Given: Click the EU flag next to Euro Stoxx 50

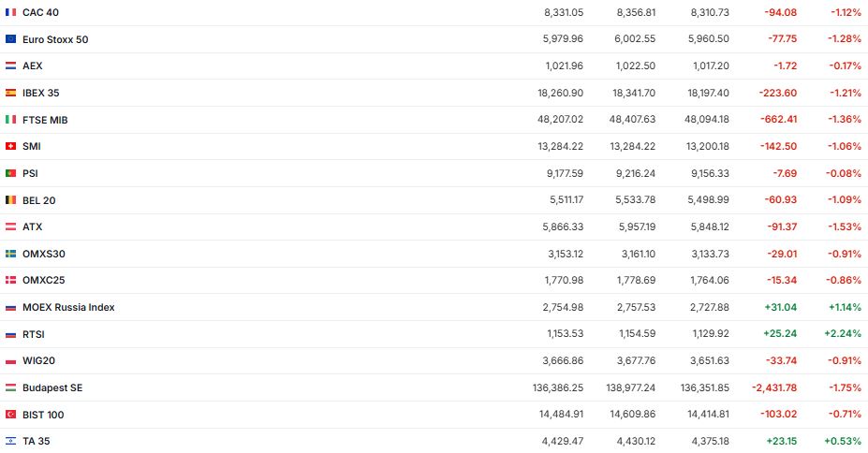Looking at the screenshot, I should click(10, 39).
